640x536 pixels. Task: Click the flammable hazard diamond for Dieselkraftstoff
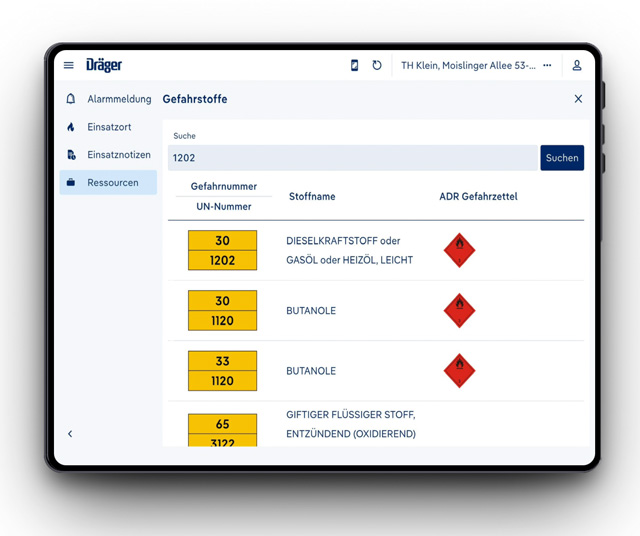[x=459, y=250]
